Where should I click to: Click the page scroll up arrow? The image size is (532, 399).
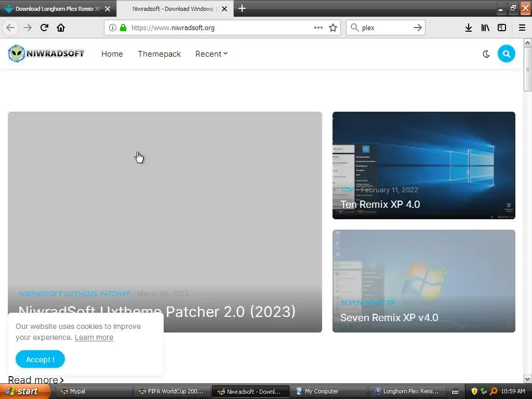pyautogui.click(x=527, y=43)
